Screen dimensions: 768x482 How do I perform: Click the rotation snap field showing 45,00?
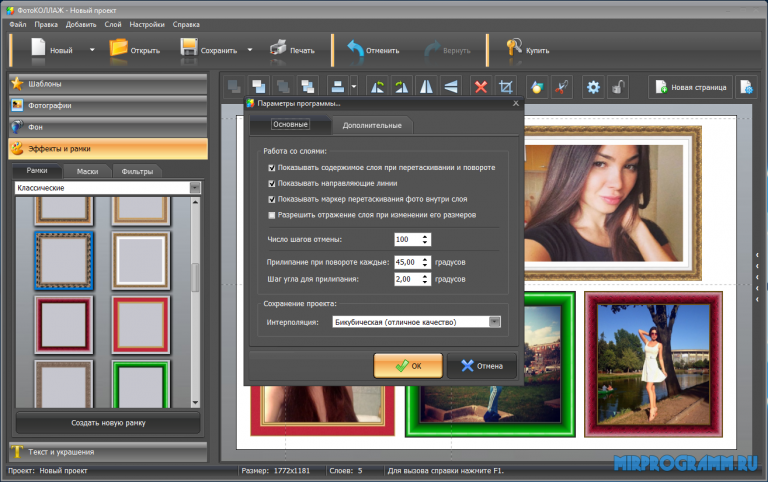tap(408, 262)
